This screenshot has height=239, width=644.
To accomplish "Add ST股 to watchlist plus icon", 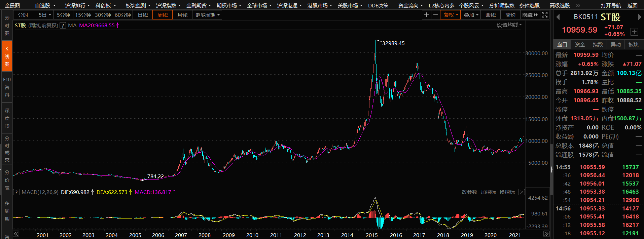I will tap(634, 32).
